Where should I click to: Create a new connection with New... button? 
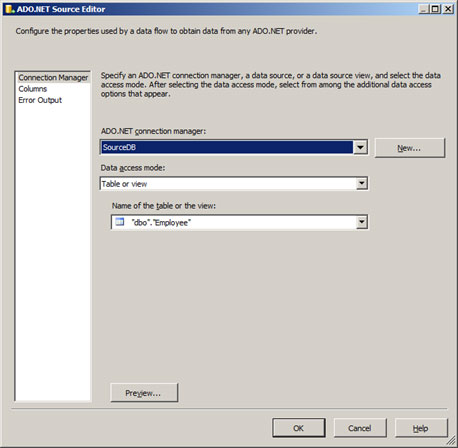(410, 148)
